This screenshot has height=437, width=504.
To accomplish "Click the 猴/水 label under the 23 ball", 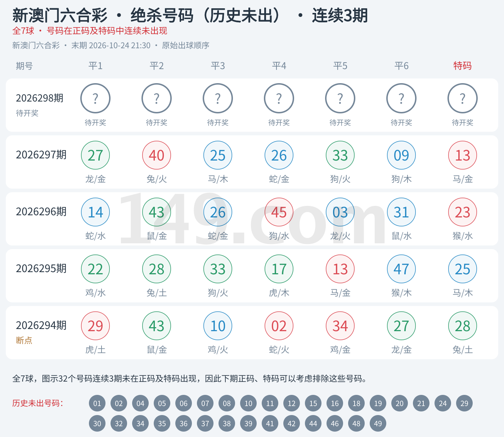I will 463,236.
